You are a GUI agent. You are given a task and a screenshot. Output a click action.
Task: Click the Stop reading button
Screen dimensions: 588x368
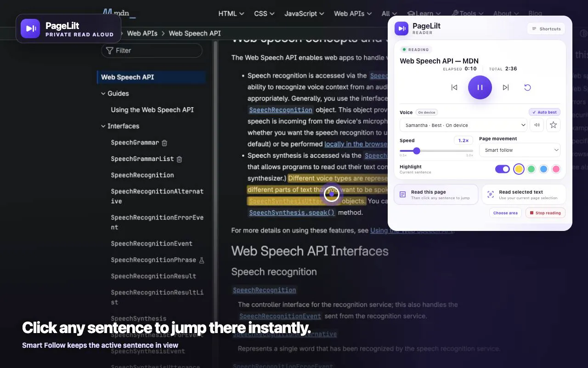tap(545, 213)
